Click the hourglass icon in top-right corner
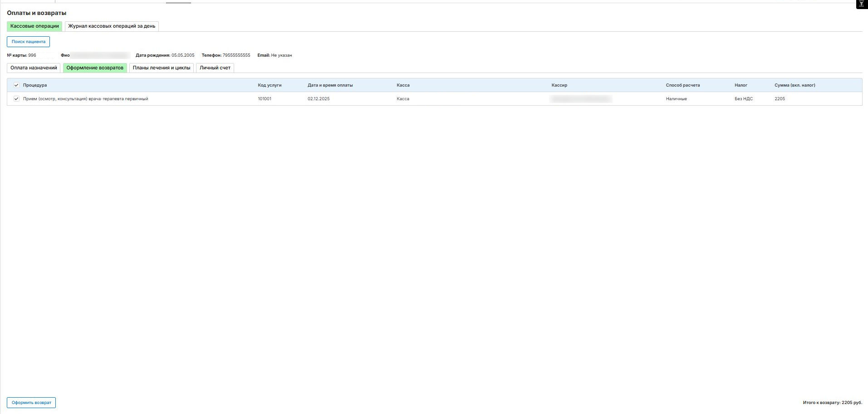Screen dimensions: 868x414 861,4
